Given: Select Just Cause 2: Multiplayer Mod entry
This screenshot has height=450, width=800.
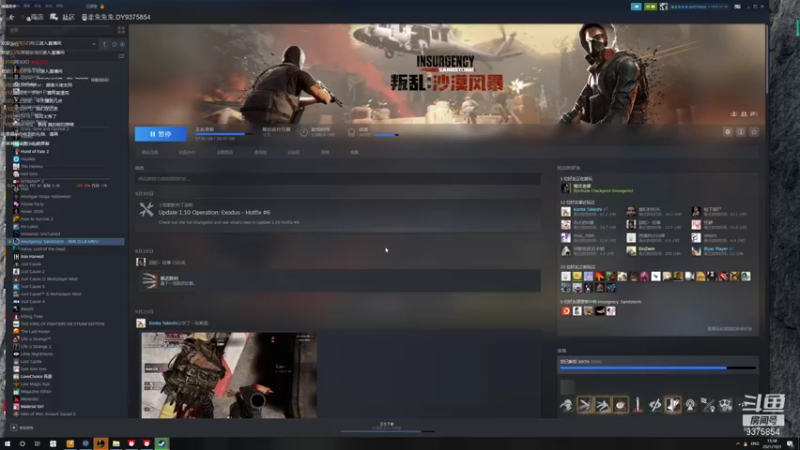Looking at the screenshot, I should [x=49, y=279].
